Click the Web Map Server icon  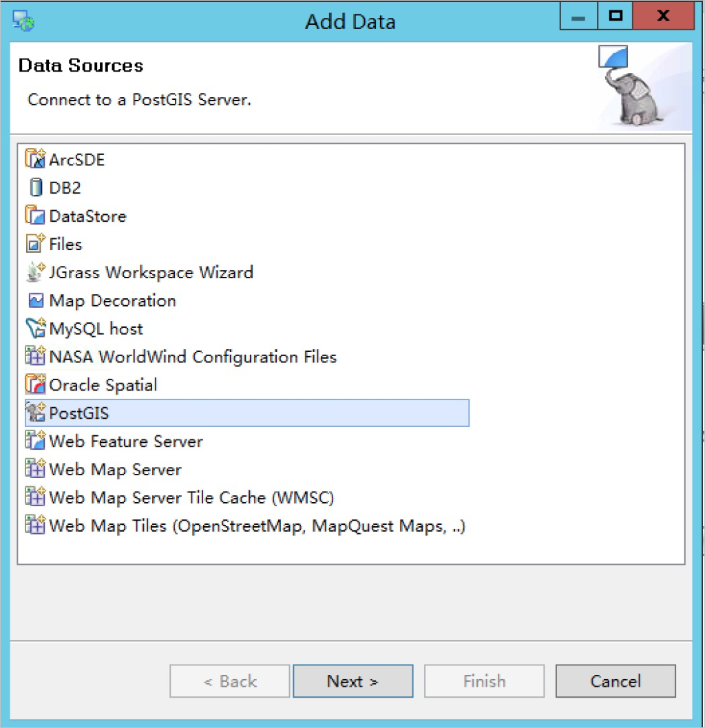tap(35, 469)
